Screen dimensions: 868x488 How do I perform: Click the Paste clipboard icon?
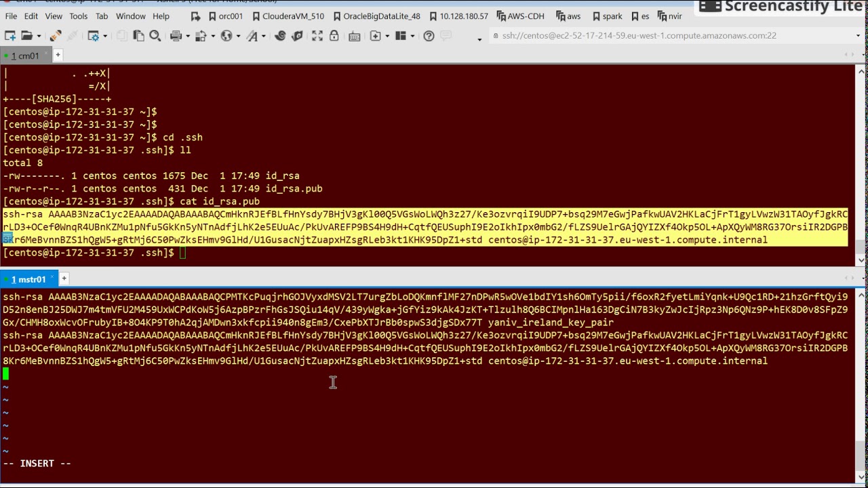click(138, 36)
